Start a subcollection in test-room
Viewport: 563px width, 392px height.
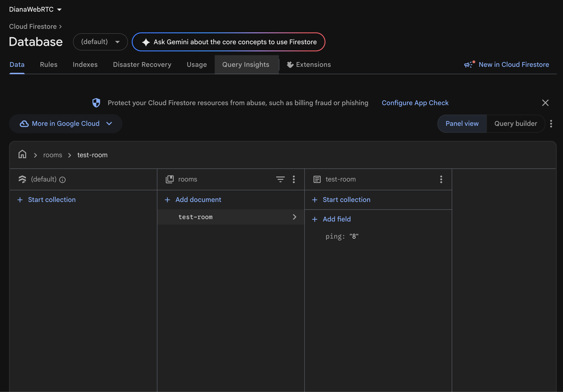pyautogui.click(x=341, y=200)
